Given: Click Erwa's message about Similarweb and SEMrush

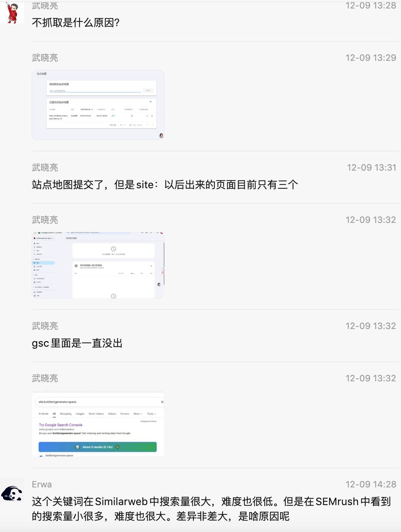Looking at the screenshot, I should pyautogui.click(x=211, y=509).
